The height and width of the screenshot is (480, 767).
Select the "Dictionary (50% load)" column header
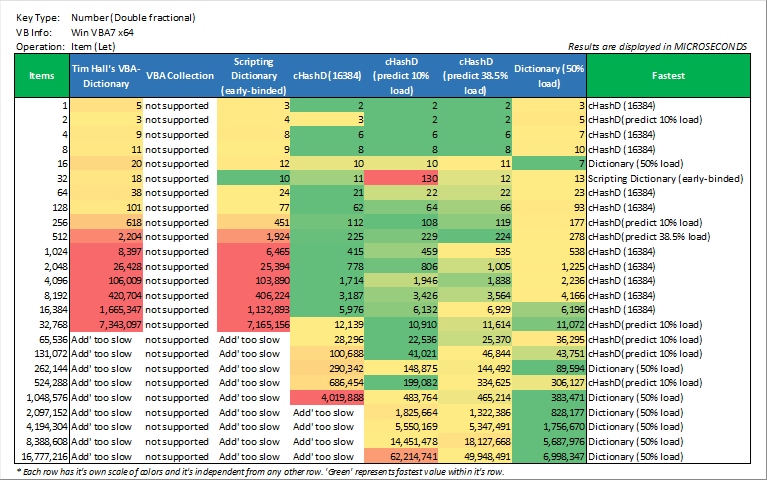click(x=549, y=75)
